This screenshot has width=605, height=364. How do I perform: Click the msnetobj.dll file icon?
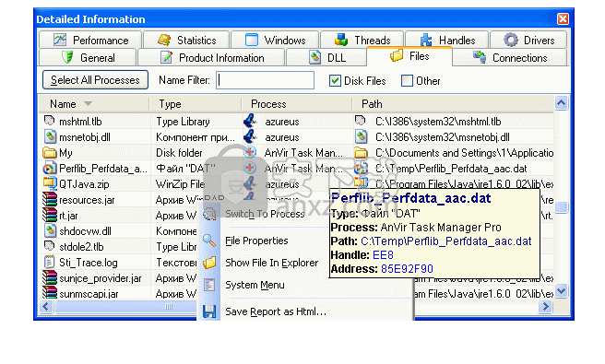(50, 137)
